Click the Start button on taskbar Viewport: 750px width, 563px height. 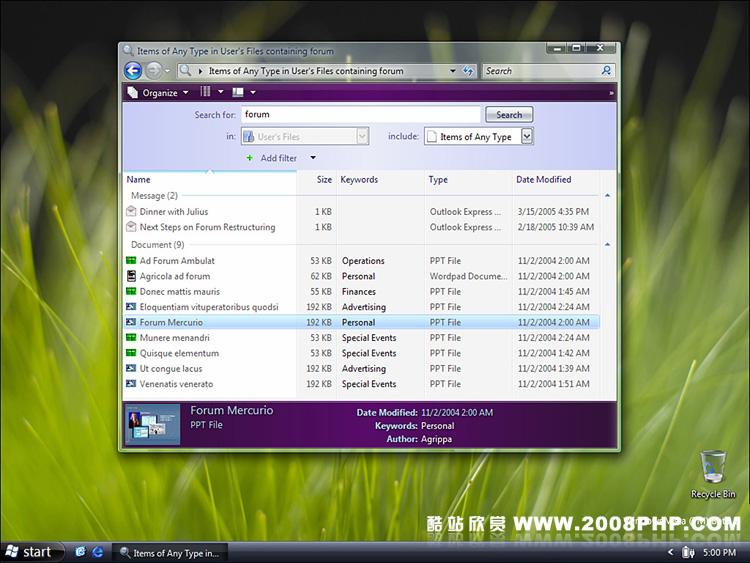pyautogui.click(x=28, y=552)
